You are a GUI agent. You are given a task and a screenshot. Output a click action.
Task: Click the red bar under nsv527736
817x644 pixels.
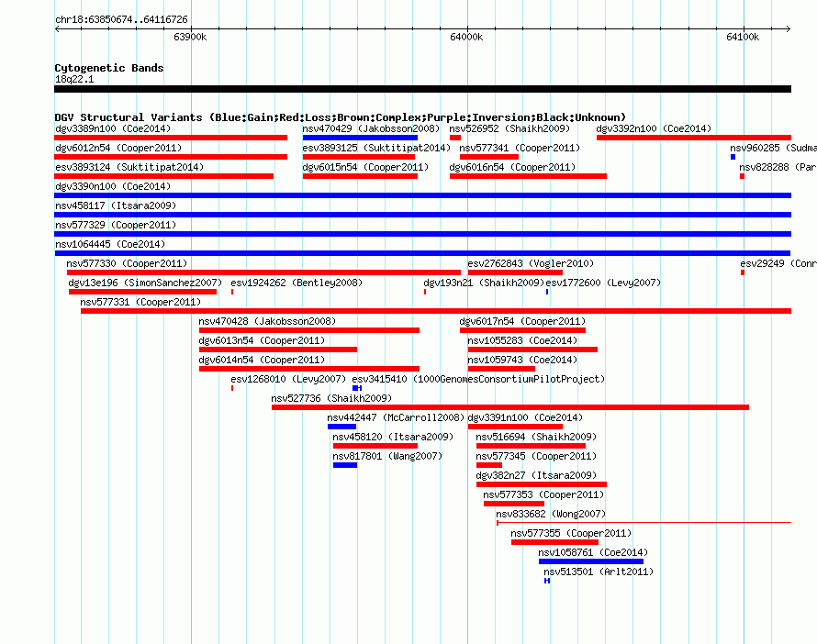510,407
